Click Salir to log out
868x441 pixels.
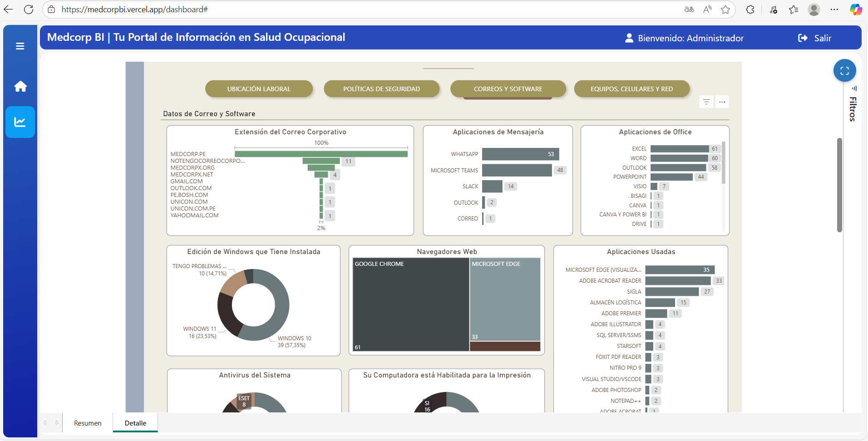click(815, 38)
